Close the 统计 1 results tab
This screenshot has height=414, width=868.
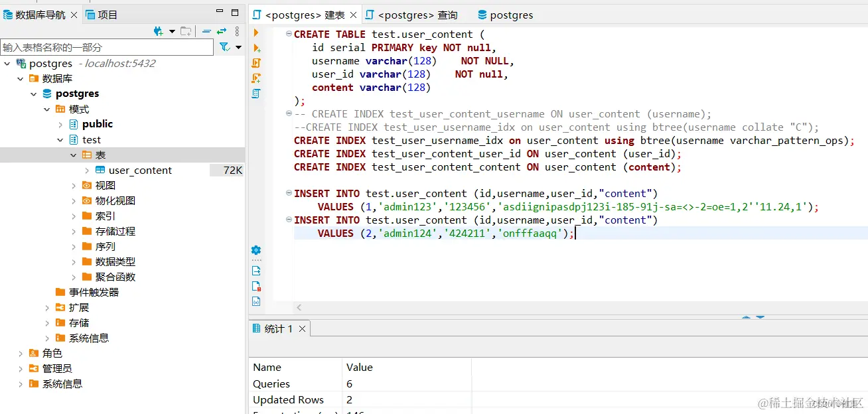point(302,328)
